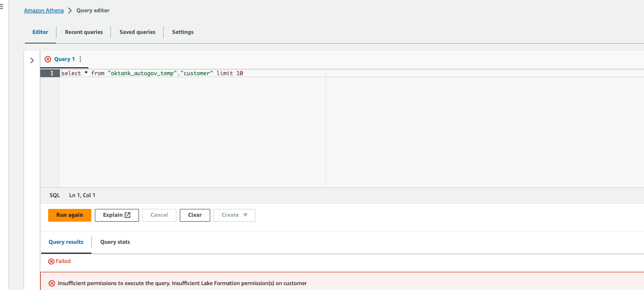Click line number 1 in the gutter
Screen dimensions: 644x290
pos(50,73)
